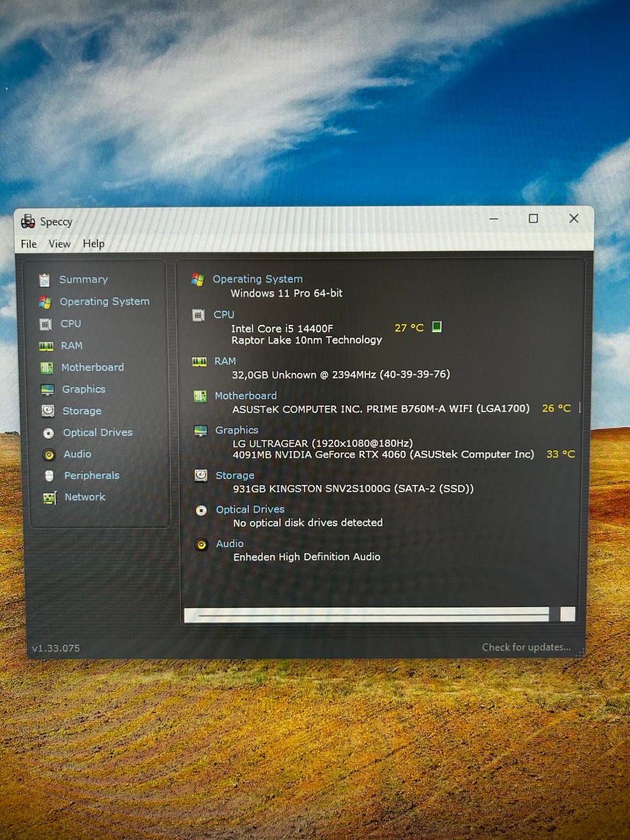Screen dimensions: 630x840
Task: Click CPU chip icon in summary pane
Action: 198,315
